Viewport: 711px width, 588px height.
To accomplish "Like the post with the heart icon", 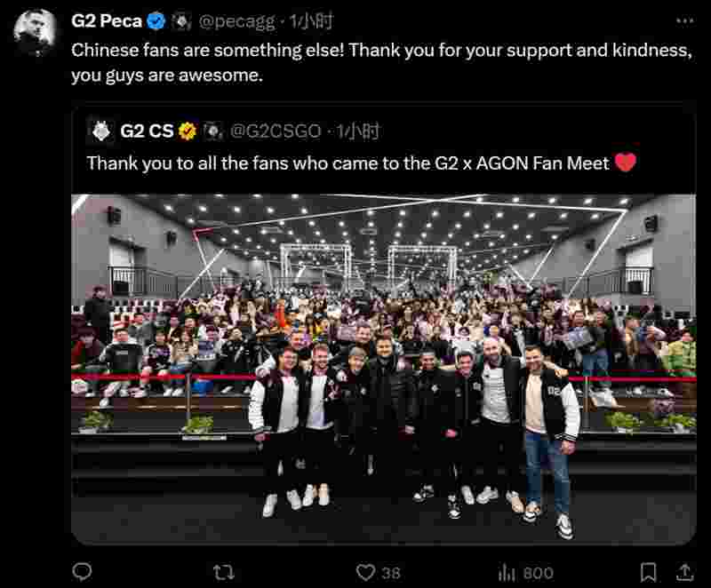I will [365, 573].
